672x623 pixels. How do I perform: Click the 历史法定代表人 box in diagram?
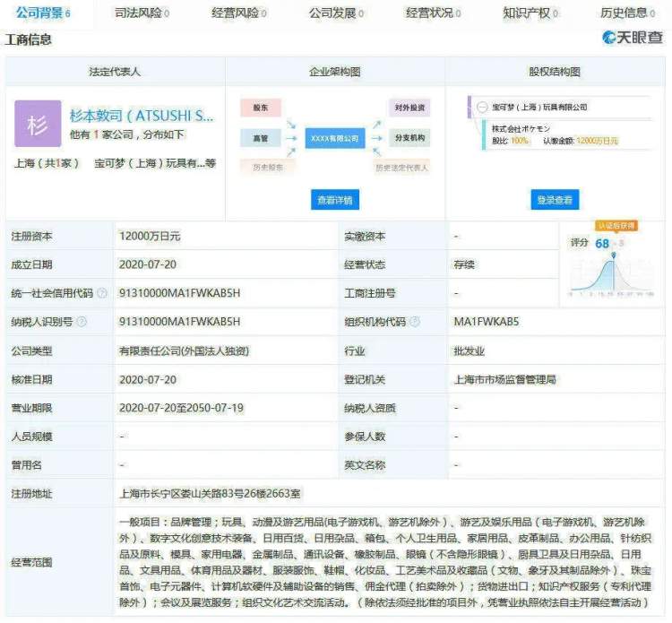401,168
